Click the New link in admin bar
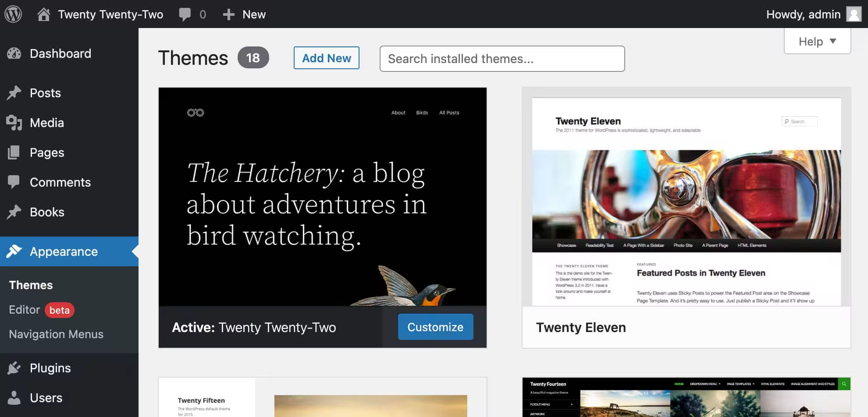Image resolution: width=868 pixels, height=417 pixels. (254, 14)
